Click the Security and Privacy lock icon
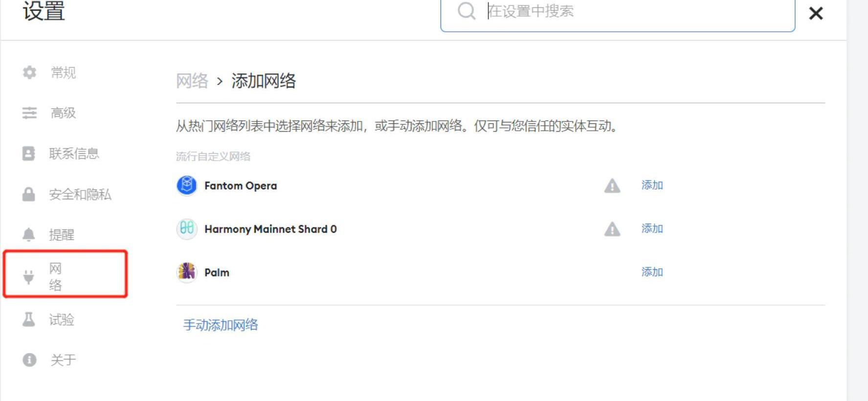This screenshot has width=868, height=401. point(29,194)
